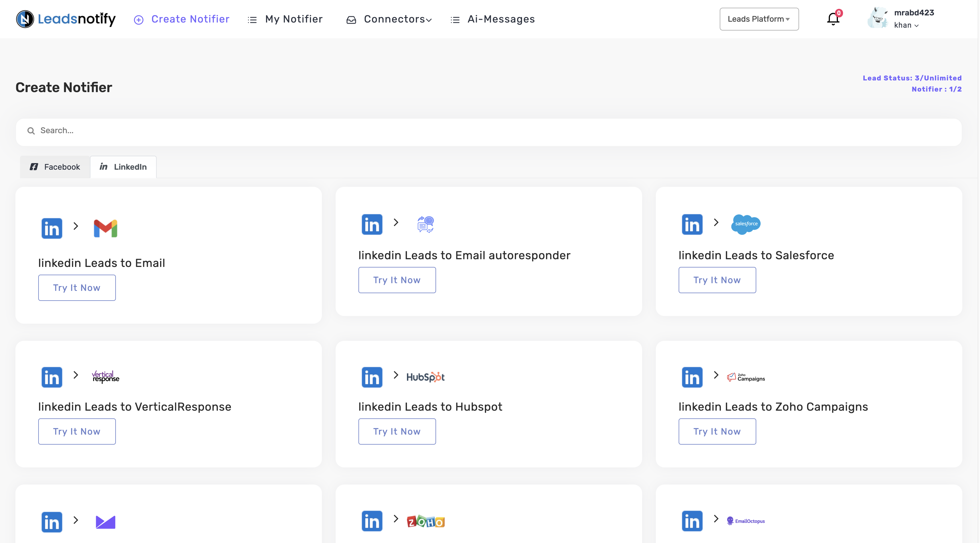
Task: Click the plus circle icon beside Create Notifier
Action: [x=138, y=20]
